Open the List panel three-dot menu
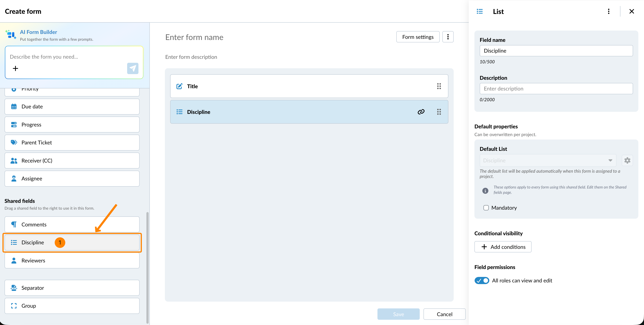This screenshot has height=325, width=644. (609, 11)
